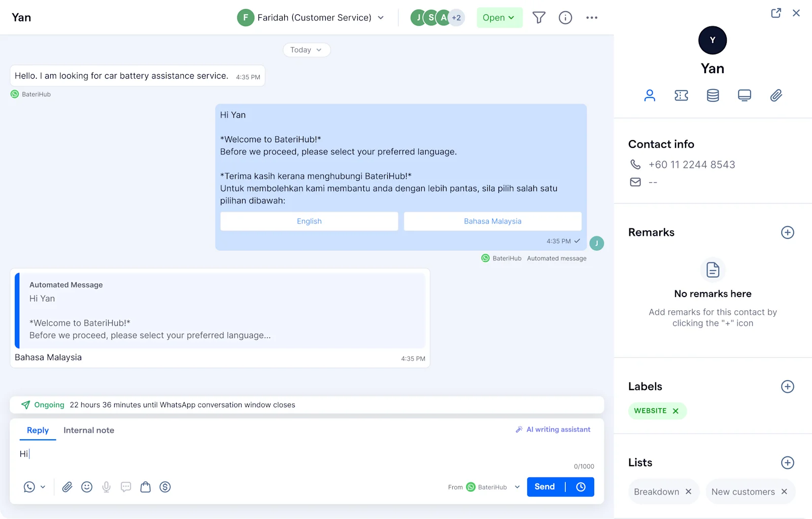
Task: Click the conversation info icon in top bar
Action: click(x=565, y=17)
